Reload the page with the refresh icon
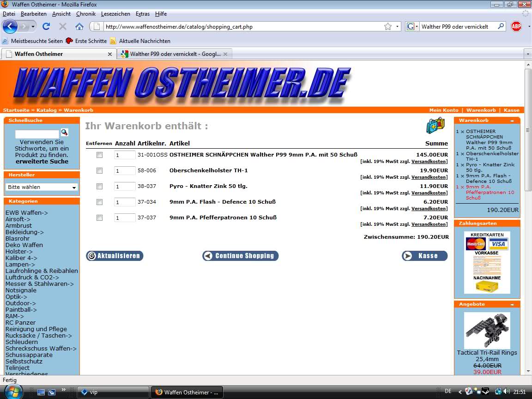Screen dimensions: 532x399 [46, 26]
